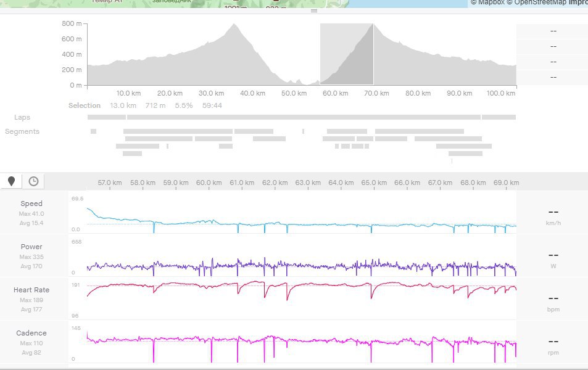
Task: Click the Avg 177 heart rate value
Action: pyautogui.click(x=31, y=310)
